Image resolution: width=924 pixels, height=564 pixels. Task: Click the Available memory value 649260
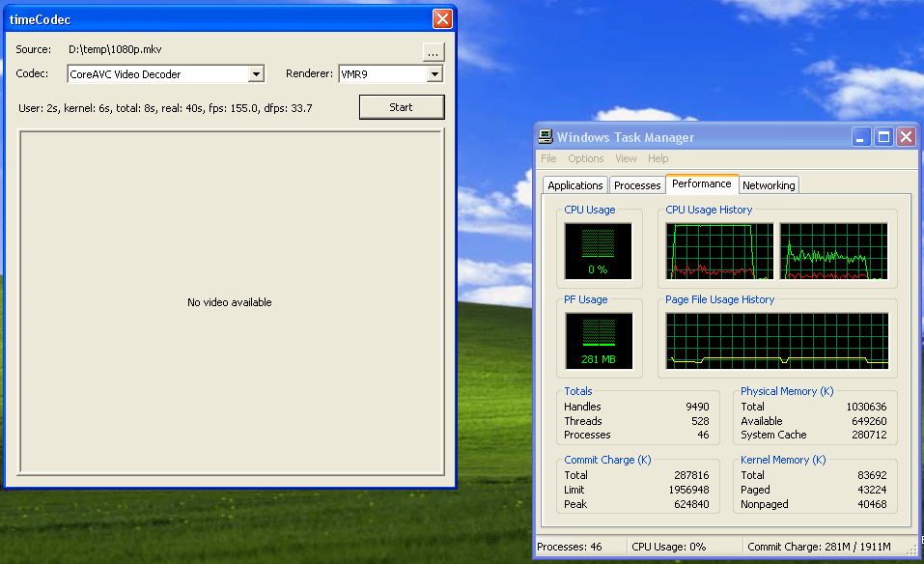point(869,421)
